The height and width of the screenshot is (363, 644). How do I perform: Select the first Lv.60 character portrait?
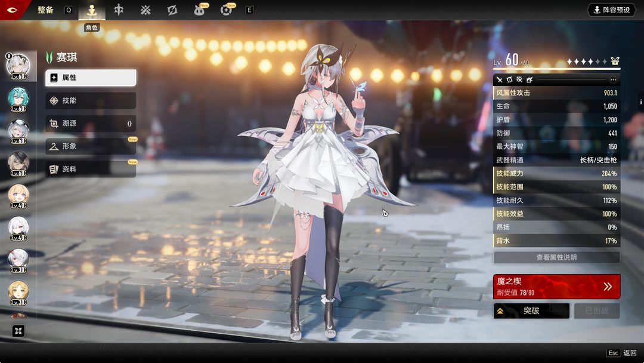pyautogui.click(x=18, y=67)
